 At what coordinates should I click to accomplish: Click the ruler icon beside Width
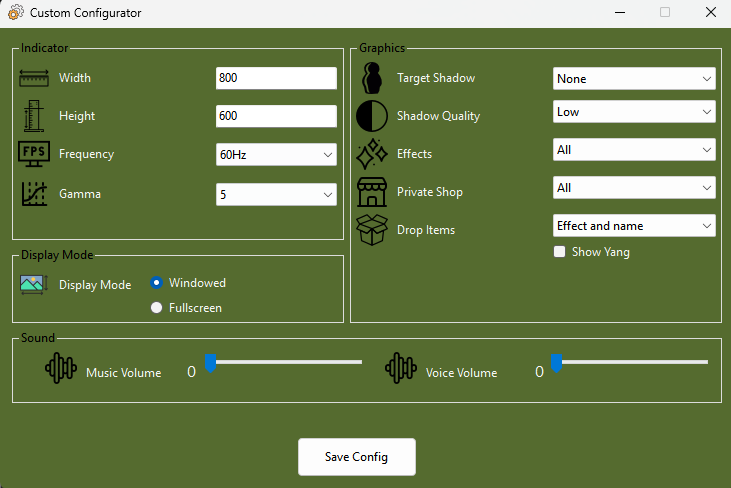click(34, 78)
